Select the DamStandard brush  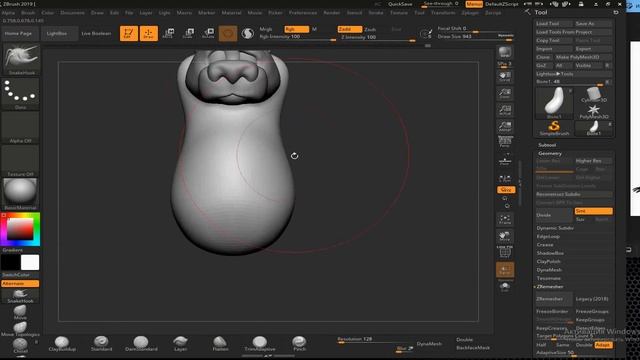pos(141,343)
